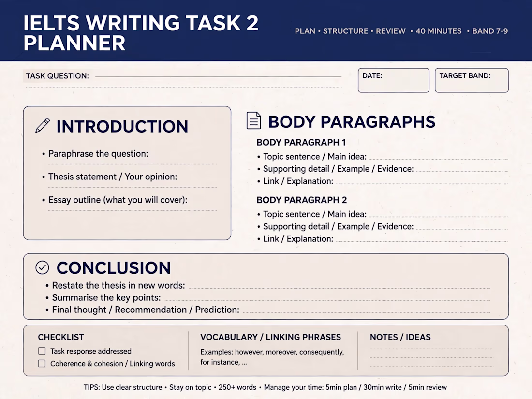Click Body Paragraph 1 Supporting detail line
Screen dimensions: 532x399
click(462, 171)
